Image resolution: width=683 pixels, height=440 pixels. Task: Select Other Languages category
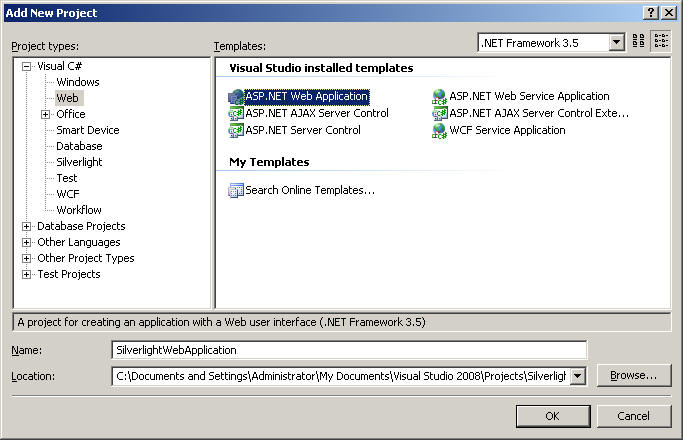tap(79, 242)
